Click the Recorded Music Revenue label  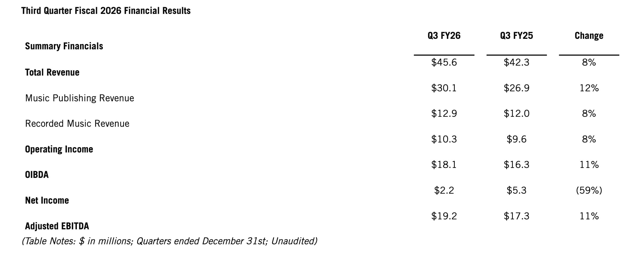click(77, 124)
